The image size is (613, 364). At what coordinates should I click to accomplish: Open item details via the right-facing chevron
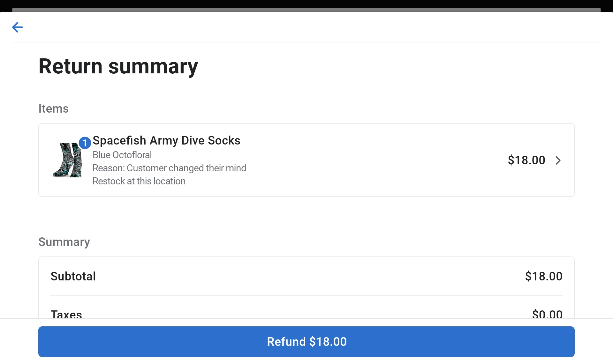[558, 160]
